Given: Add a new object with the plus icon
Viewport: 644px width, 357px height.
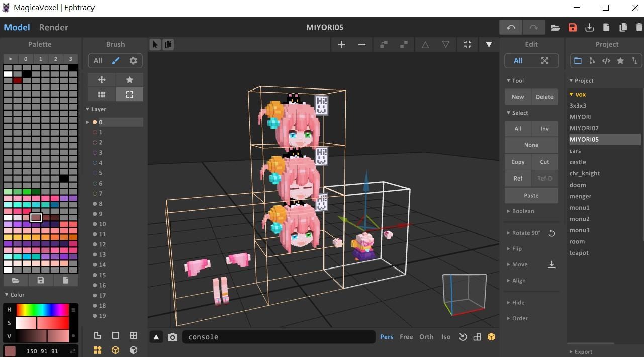Looking at the screenshot, I should 341,45.
